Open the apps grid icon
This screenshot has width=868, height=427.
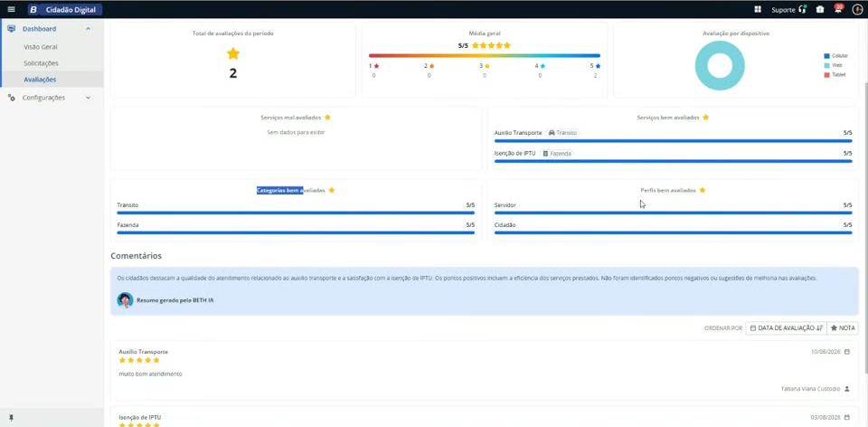pos(758,9)
